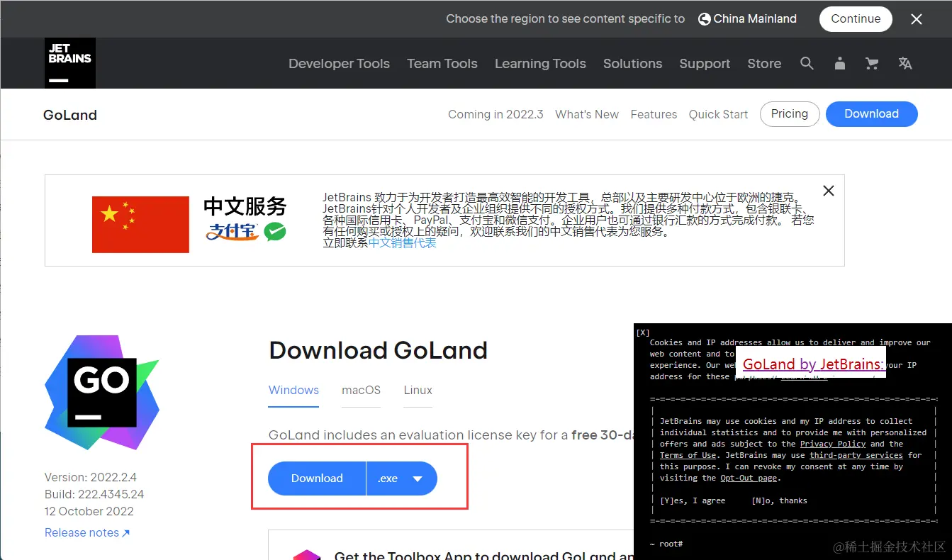Open the account profile icon

click(840, 63)
